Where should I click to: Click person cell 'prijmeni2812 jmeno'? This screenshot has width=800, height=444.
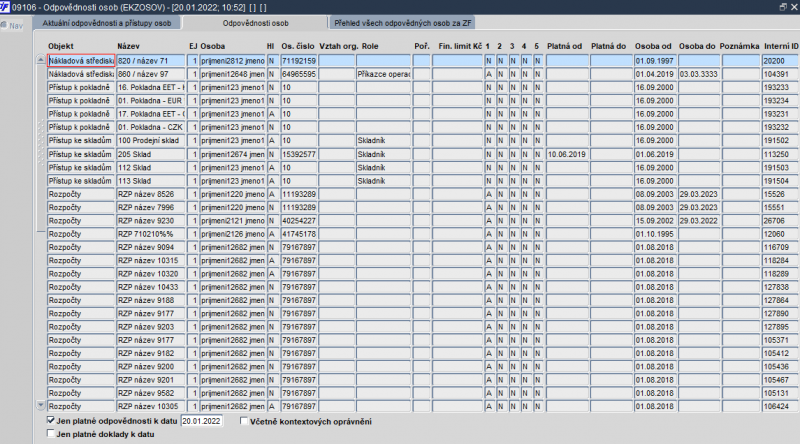tap(233, 61)
